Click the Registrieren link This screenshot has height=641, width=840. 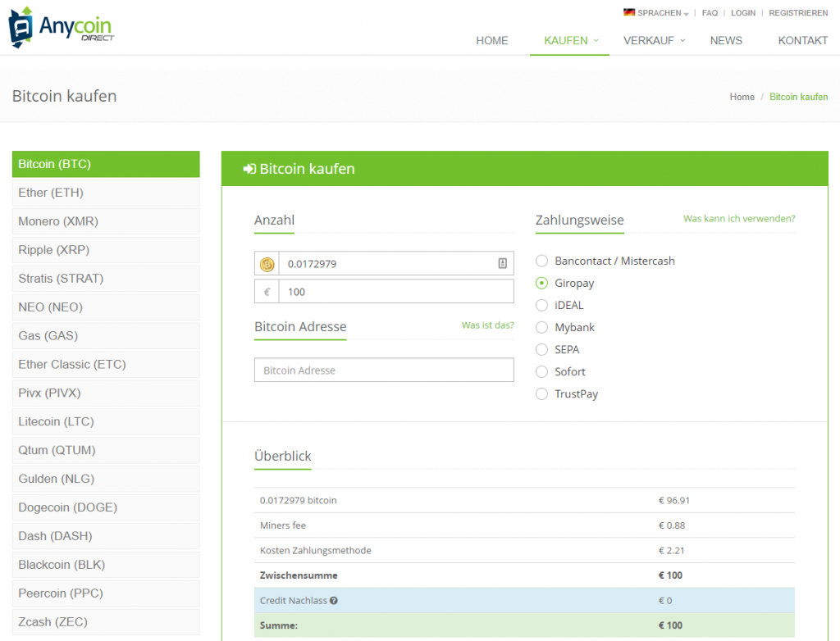(798, 13)
